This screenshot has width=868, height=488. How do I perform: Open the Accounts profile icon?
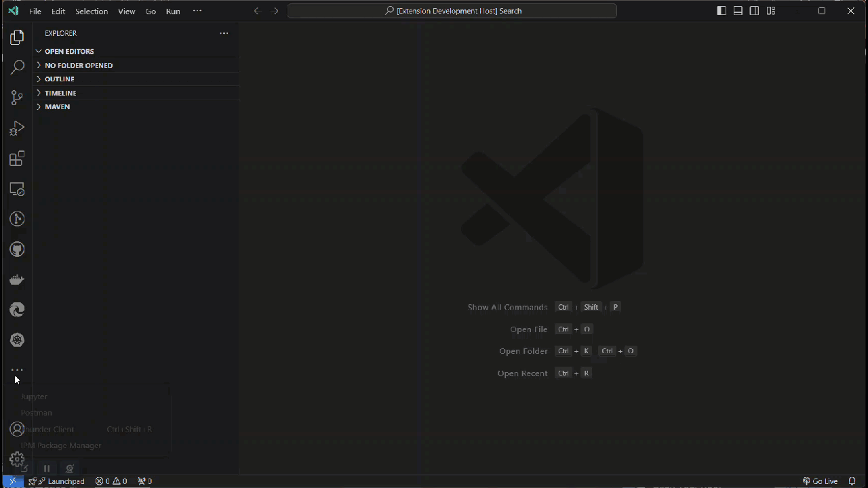[x=17, y=429]
